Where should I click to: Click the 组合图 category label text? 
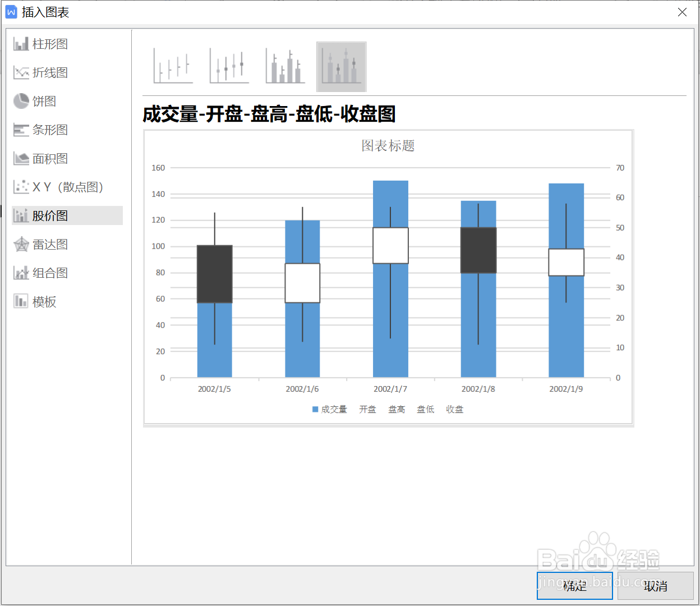[x=50, y=273]
